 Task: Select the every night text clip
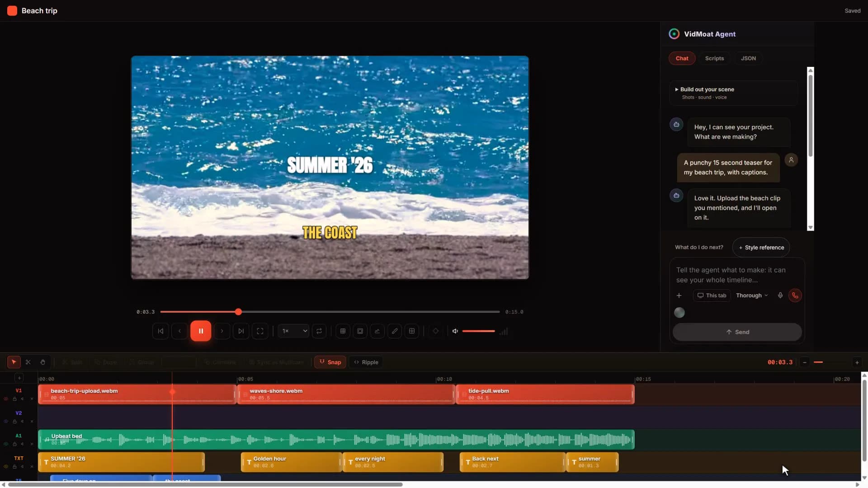click(393, 462)
